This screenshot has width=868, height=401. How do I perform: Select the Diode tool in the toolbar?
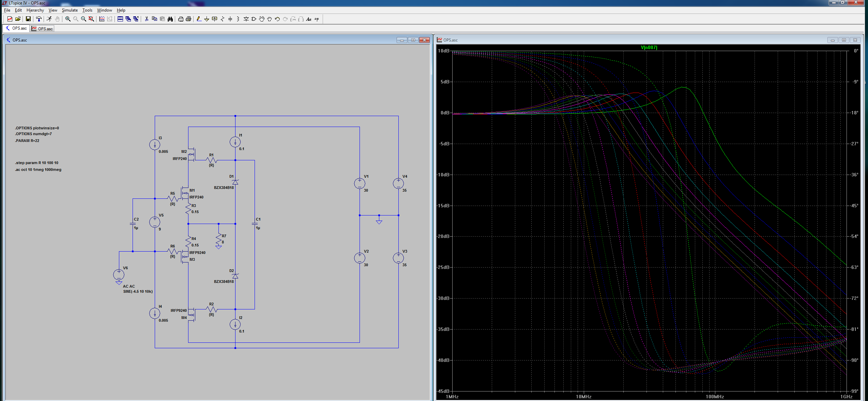[246, 19]
